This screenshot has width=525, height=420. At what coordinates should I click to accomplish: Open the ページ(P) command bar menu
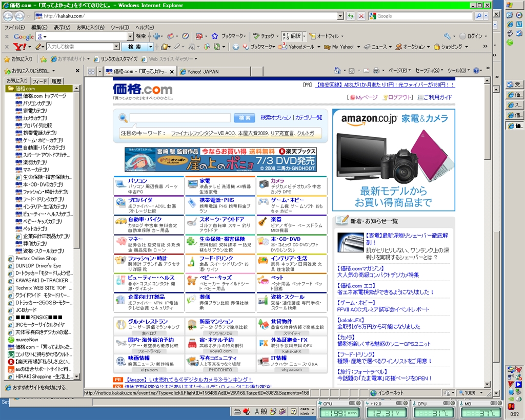pos(399,71)
